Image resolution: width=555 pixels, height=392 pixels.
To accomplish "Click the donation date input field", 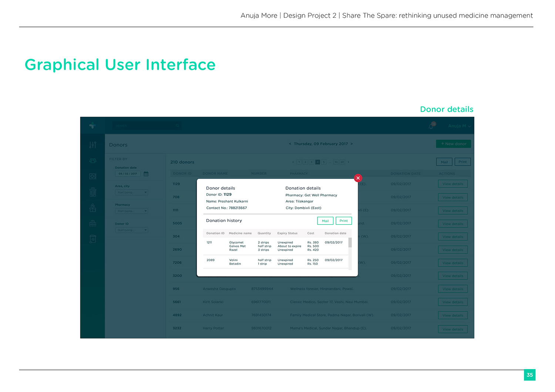I will click(128, 174).
